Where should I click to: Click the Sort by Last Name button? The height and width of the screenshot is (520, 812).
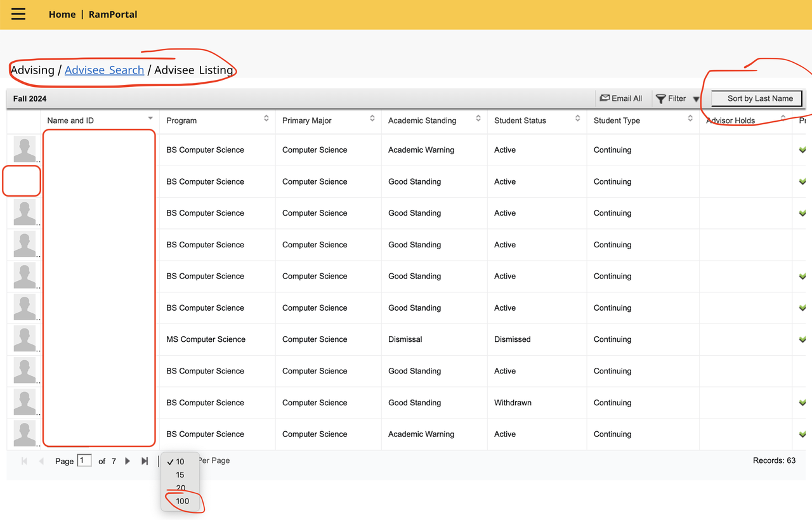pos(757,98)
